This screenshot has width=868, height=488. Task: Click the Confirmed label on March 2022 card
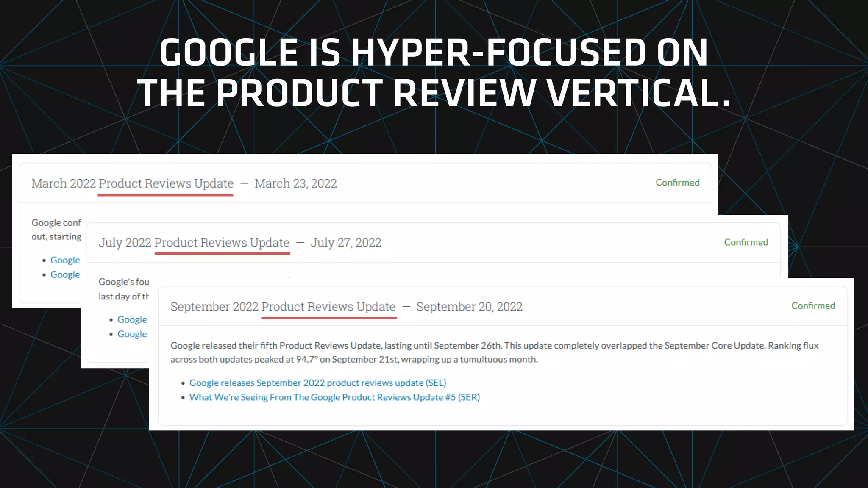coord(677,183)
